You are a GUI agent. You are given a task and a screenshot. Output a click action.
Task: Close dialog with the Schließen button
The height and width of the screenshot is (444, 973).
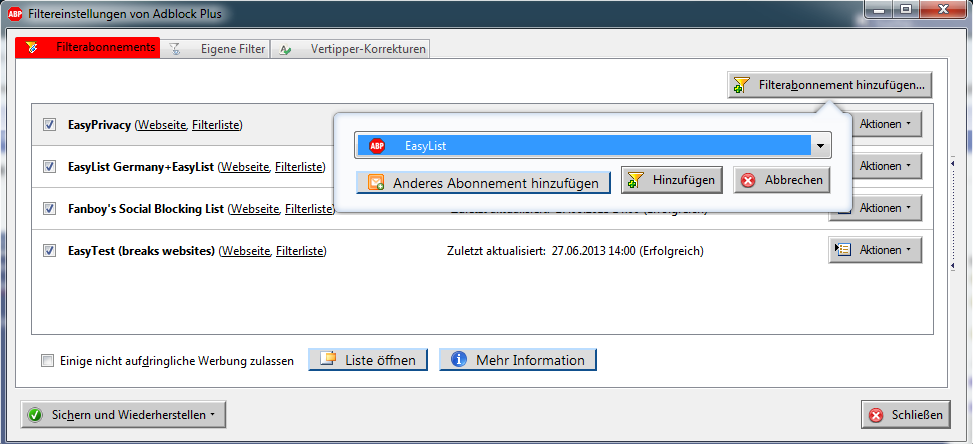coord(906,415)
